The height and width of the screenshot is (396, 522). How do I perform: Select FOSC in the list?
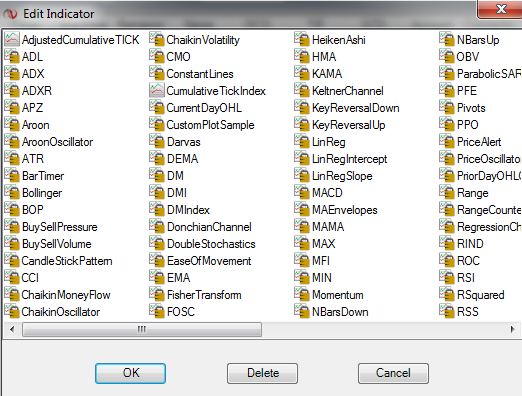pos(181,312)
